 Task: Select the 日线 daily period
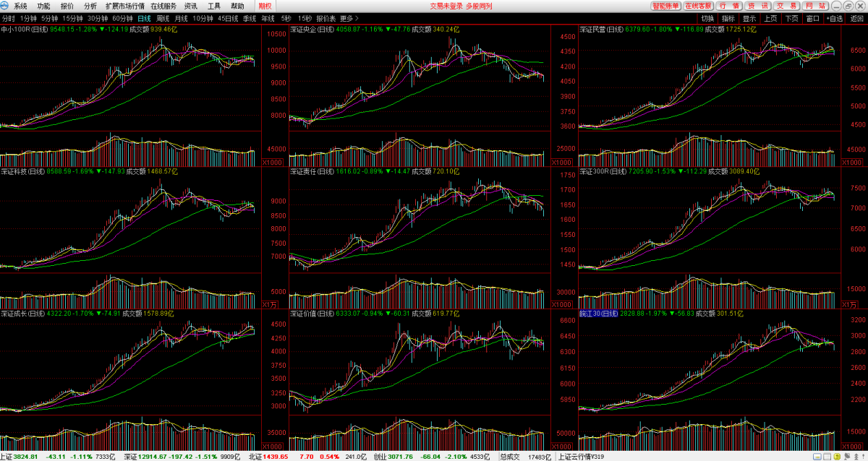(145, 18)
